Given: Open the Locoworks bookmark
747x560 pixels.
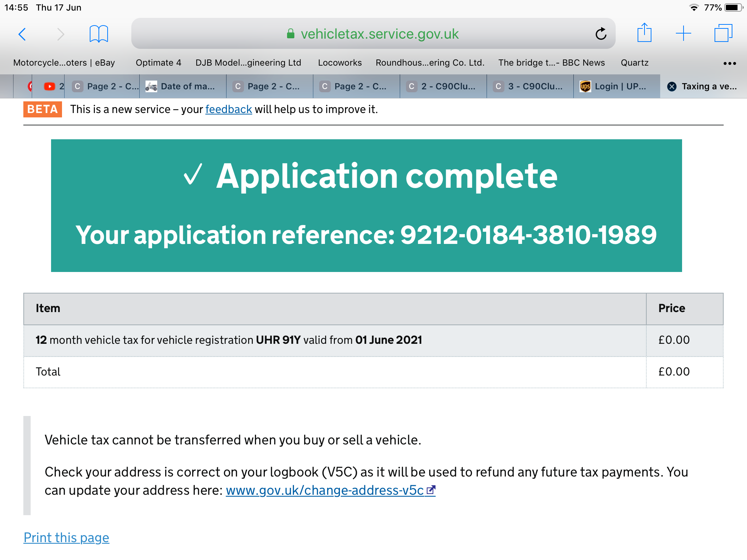Looking at the screenshot, I should [340, 63].
